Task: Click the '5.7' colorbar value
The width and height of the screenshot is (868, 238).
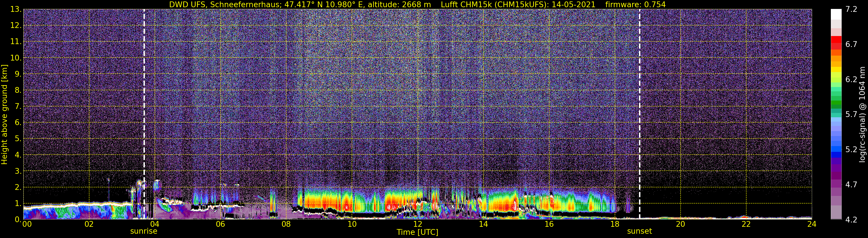Action: (851, 115)
